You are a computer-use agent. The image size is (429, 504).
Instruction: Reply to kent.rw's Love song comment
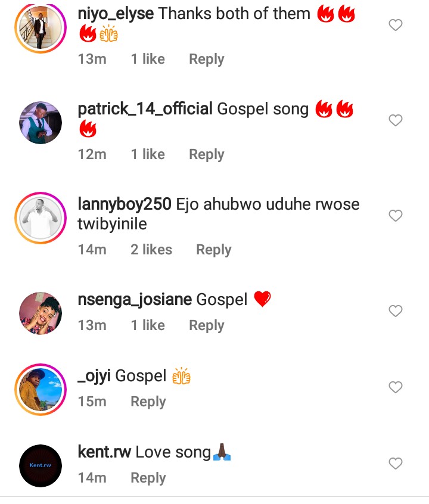[148, 478]
